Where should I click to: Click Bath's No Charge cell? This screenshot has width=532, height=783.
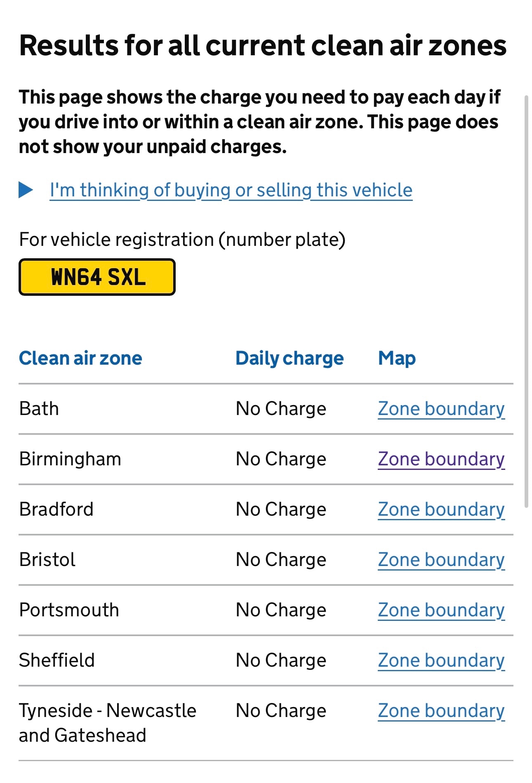point(281,409)
